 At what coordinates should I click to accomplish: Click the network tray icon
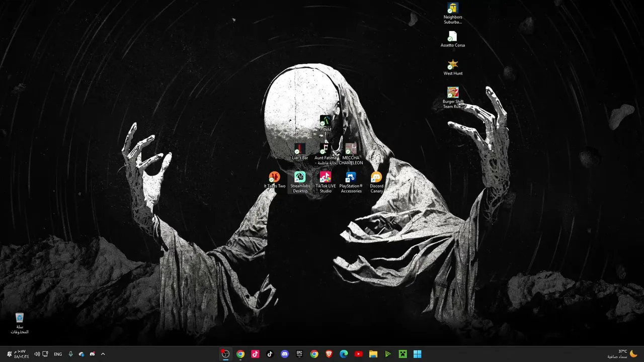(x=45, y=354)
